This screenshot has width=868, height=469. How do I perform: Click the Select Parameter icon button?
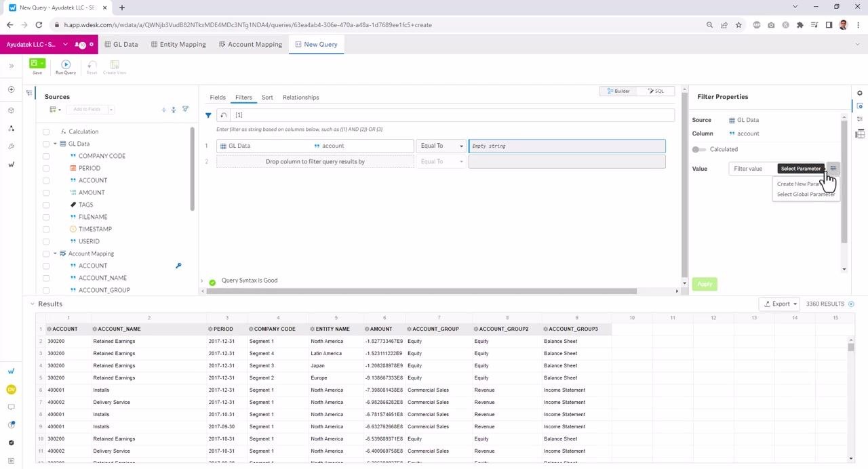point(833,169)
